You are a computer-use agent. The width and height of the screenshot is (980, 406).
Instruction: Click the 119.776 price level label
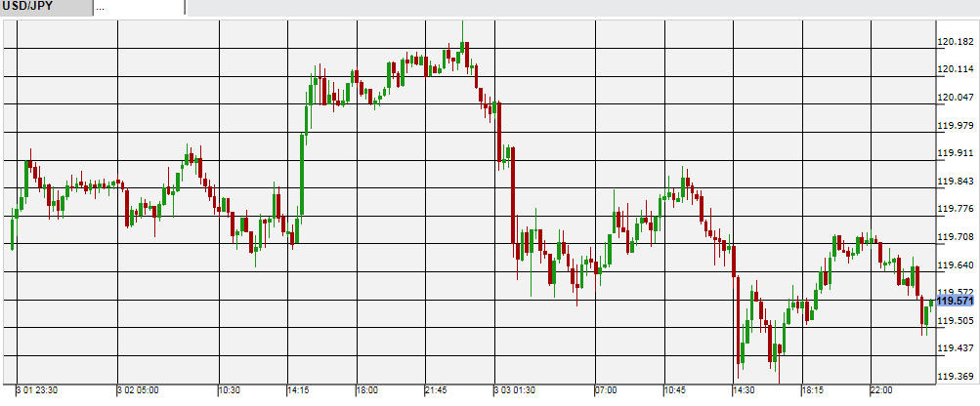(x=956, y=209)
